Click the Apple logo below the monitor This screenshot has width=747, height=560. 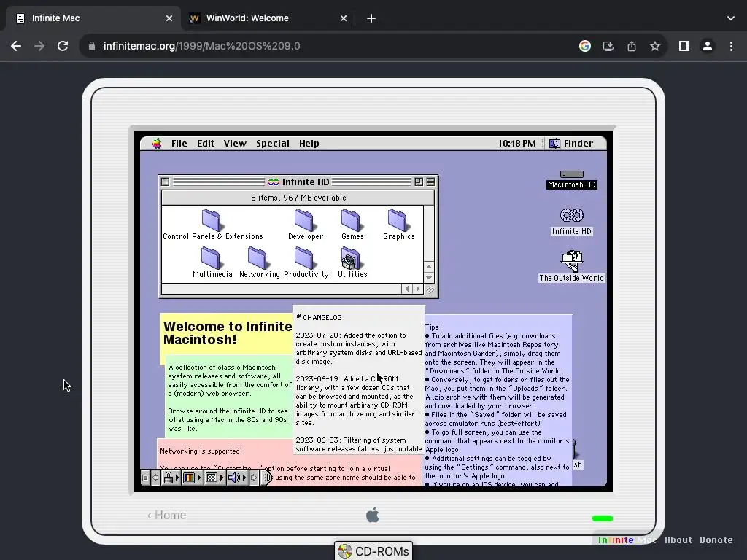pyautogui.click(x=373, y=516)
